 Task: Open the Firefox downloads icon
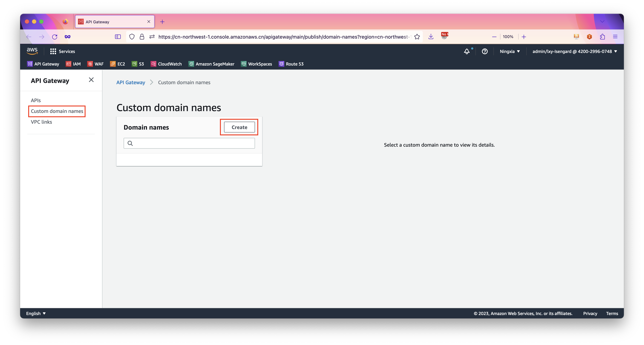[431, 37]
